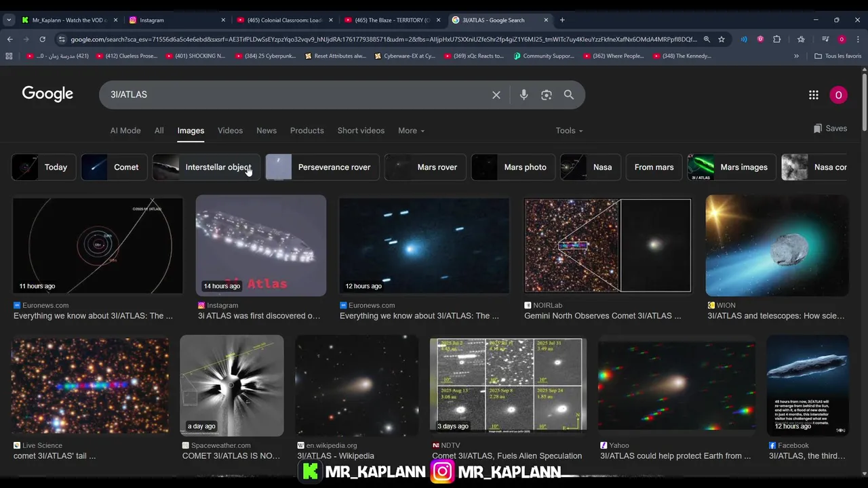Open Instagram 3i Atlas spaceship thumbnail
Image resolution: width=868 pixels, height=488 pixels.
point(261,246)
